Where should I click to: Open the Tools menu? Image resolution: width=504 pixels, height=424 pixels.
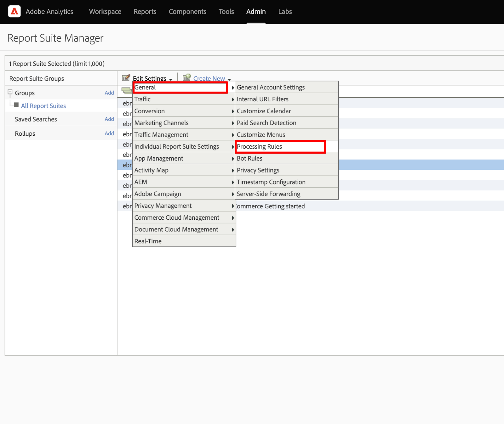pyautogui.click(x=226, y=12)
